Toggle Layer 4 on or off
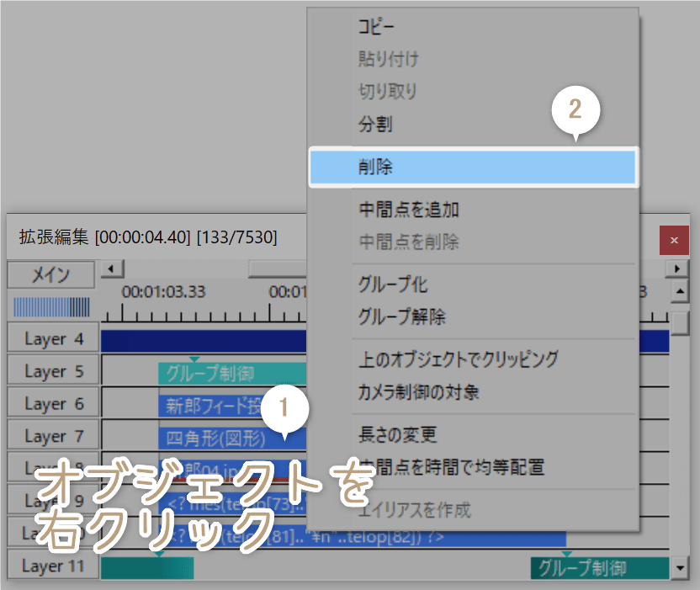This screenshot has height=590, width=700. click(51, 338)
